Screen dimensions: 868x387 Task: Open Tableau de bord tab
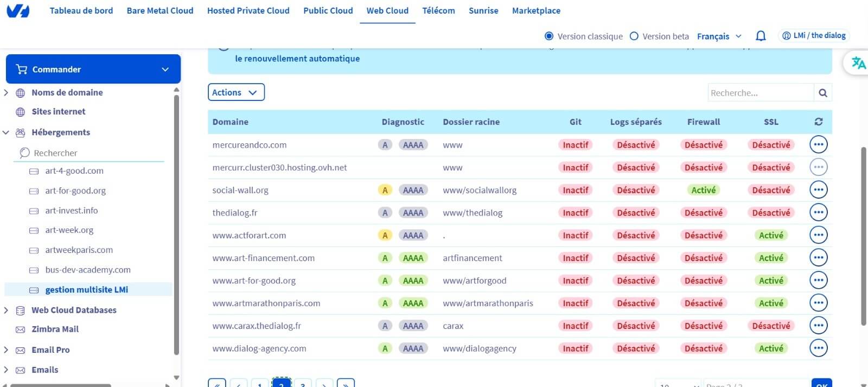81,10
